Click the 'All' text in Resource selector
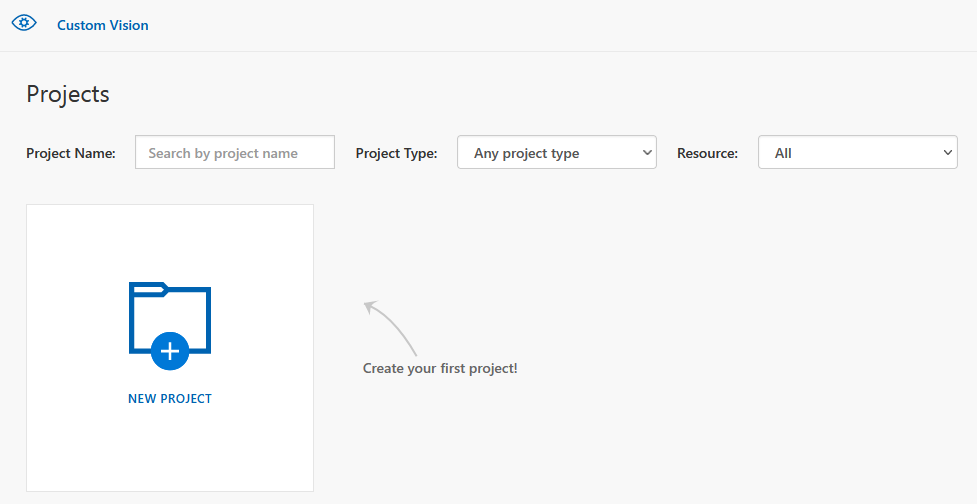Image resolution: width=977 pixels, height=504 pixels. point(783,154)
